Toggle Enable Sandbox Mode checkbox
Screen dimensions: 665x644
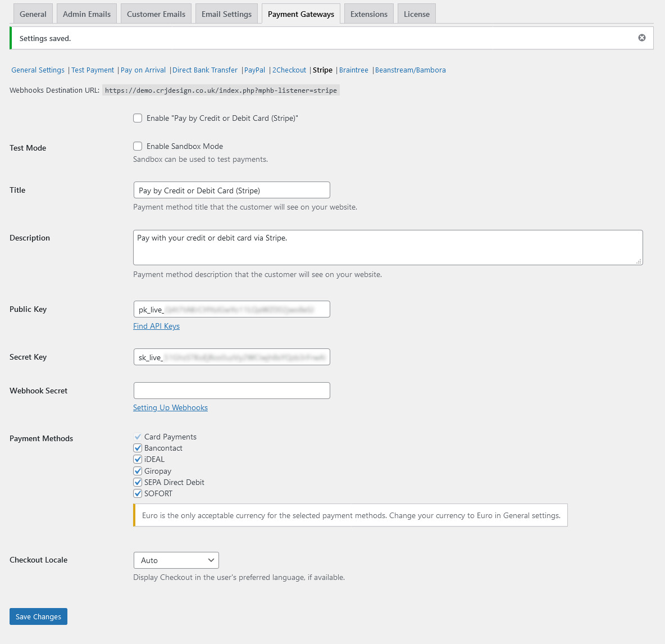point(138,146)
